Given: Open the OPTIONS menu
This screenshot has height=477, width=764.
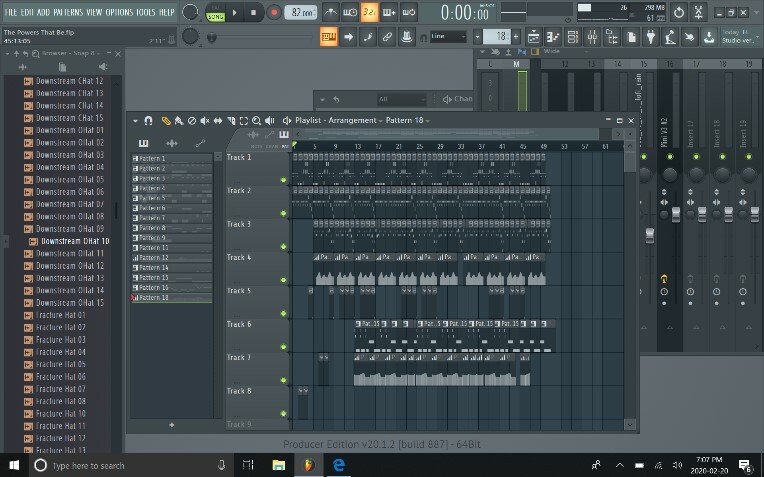Looking at the screenshot, I should point(119,12).
